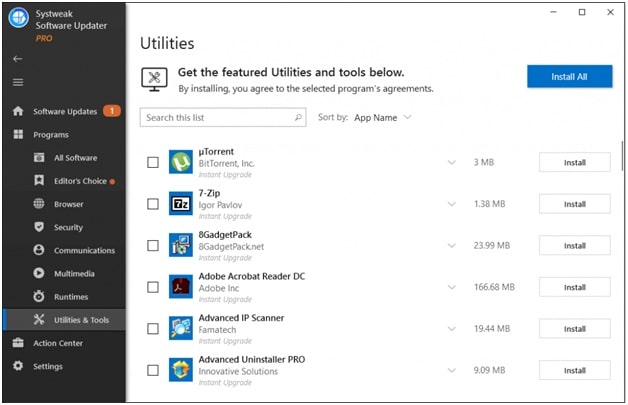Click the Systweak Software Updater logo
The height and width of the screenshot is (405, 628).
pyautogui.click(x=18, y=18)
